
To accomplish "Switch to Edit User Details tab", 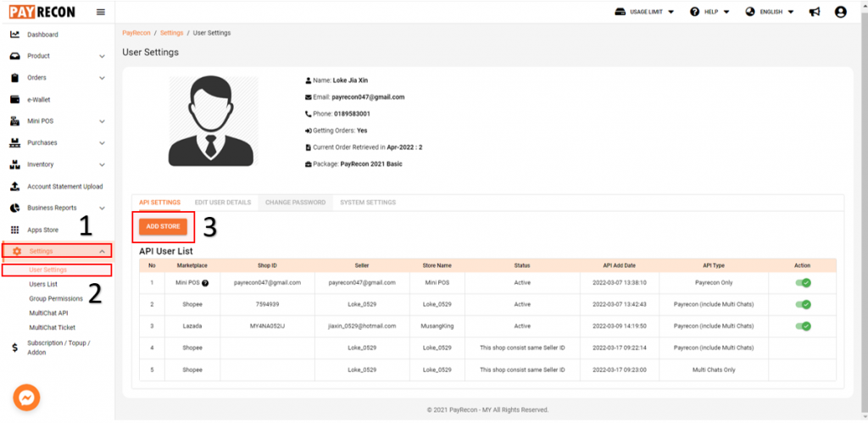I will pos(223,203).
